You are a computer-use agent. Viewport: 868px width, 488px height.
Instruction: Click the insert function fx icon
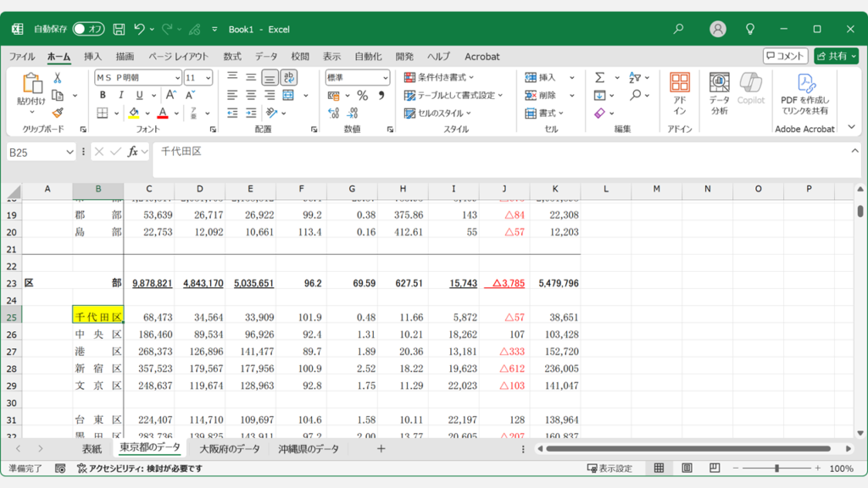pos(132,152)
